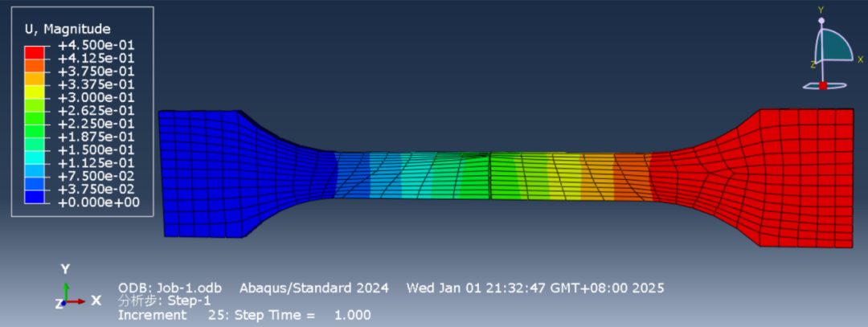Click the "ODB: Job-1.odb" title text
Screen dimensions: 868x327
170,288
